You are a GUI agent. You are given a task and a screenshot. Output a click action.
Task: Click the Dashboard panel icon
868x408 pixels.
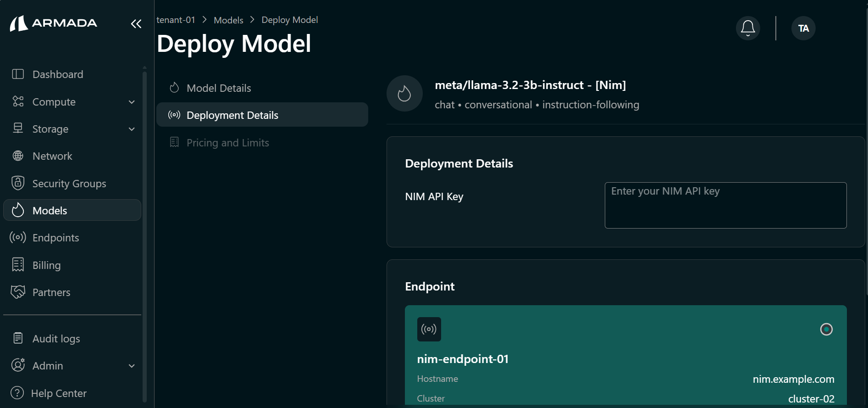coord(18,74)
